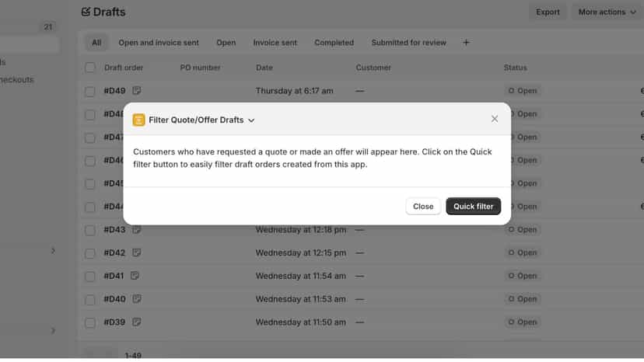This screenshot has height=362, width=644.
Task: Close the dialog with the X icon
Action: point(495,119)
